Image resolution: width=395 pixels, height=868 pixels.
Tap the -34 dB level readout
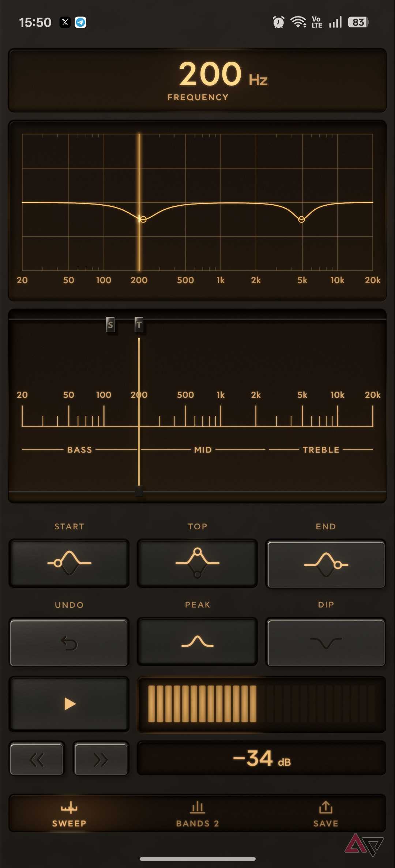click(262, 758)
